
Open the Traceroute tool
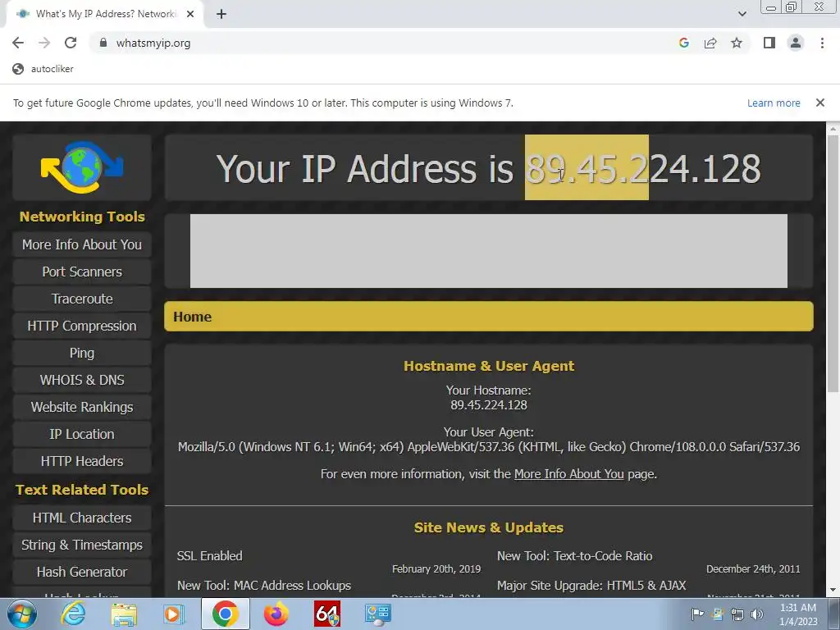click(82, 299)
